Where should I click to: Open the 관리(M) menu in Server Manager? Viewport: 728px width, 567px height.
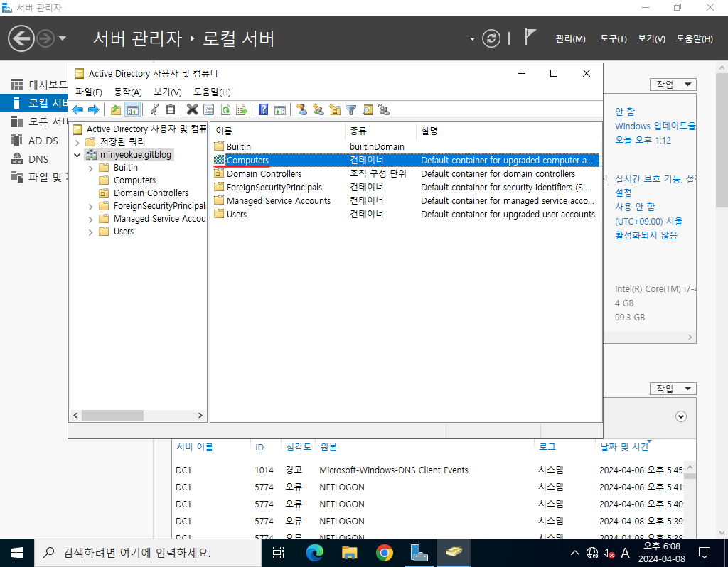pos(571,38)
